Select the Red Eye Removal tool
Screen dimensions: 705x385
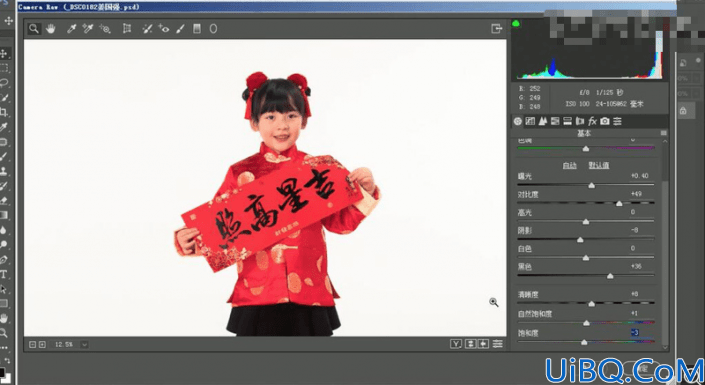point(164,29)
